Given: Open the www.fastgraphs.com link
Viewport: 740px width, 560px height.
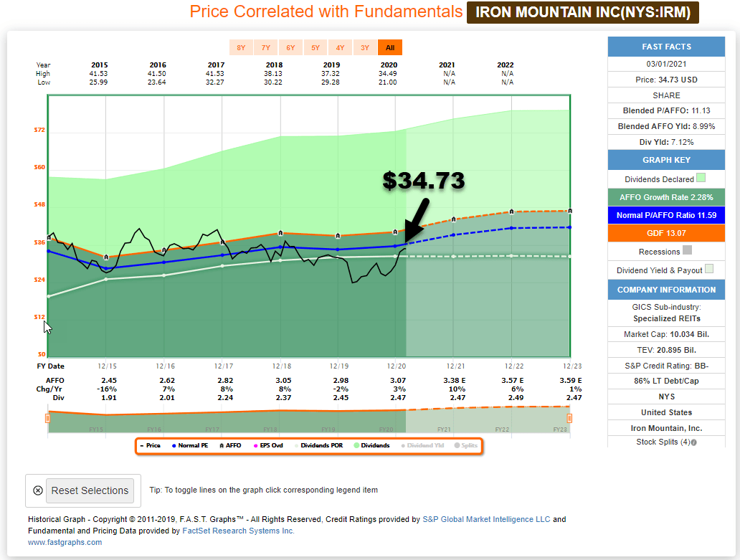Looking at the screenshot, I should 65,543.
